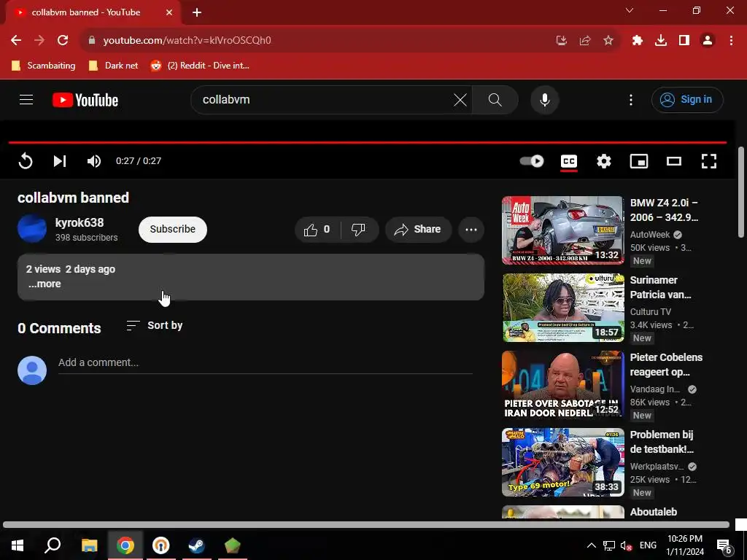Subscribe to kyrok638
This screenshot has width=747, height=560.
(172, 229)
